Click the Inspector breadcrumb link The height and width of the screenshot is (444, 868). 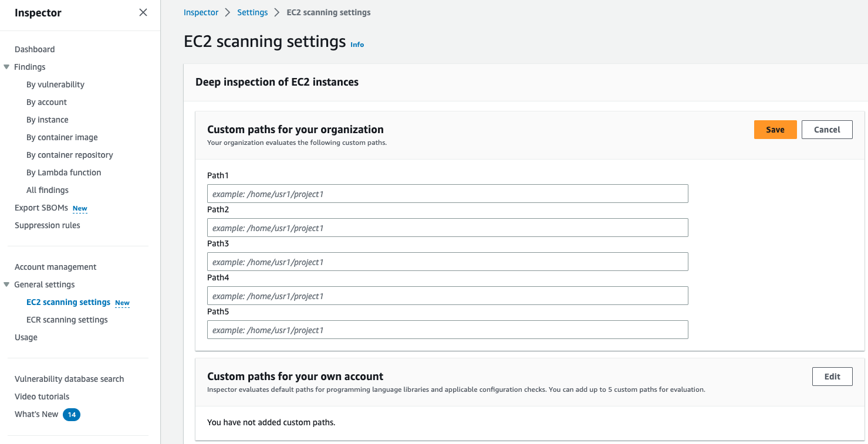(201, 12)
